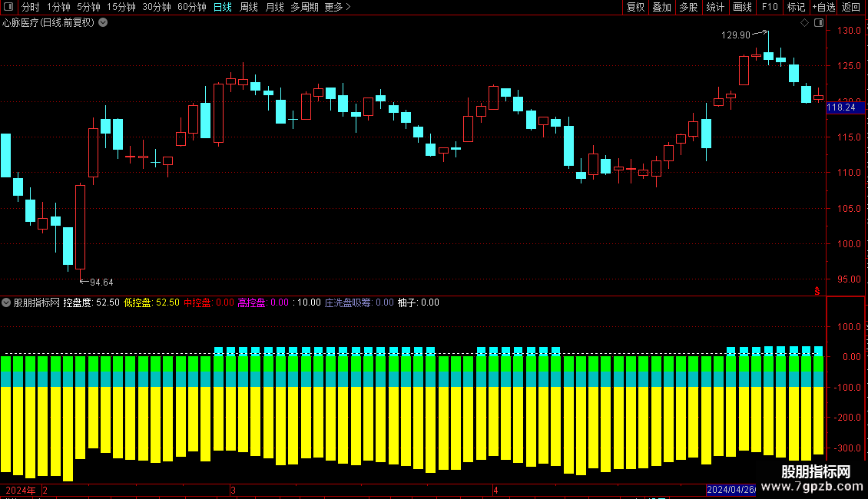868x499 pixels.
Task: Open the 统计 statistics tool
Action: tap(715, 7)
